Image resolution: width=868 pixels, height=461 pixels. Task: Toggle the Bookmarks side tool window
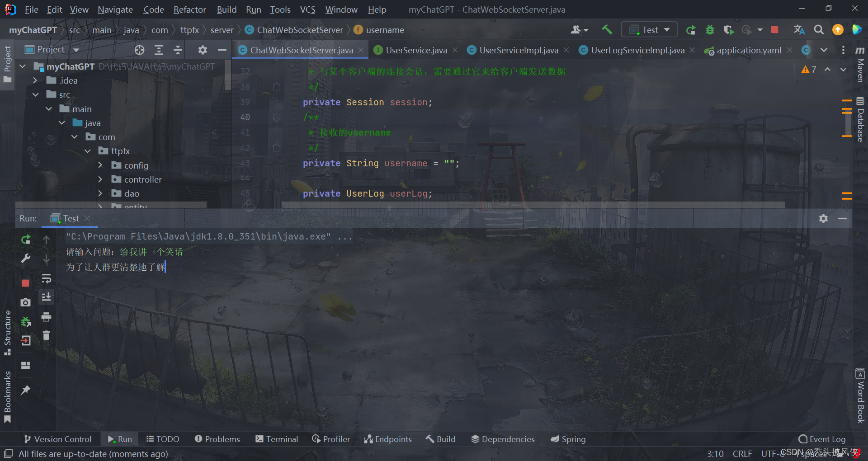click(7, 397)
